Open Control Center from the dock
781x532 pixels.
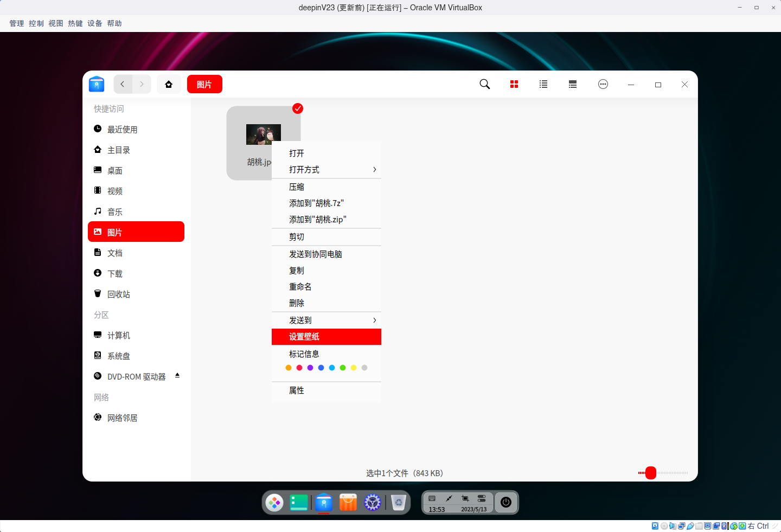pos(372,503)
